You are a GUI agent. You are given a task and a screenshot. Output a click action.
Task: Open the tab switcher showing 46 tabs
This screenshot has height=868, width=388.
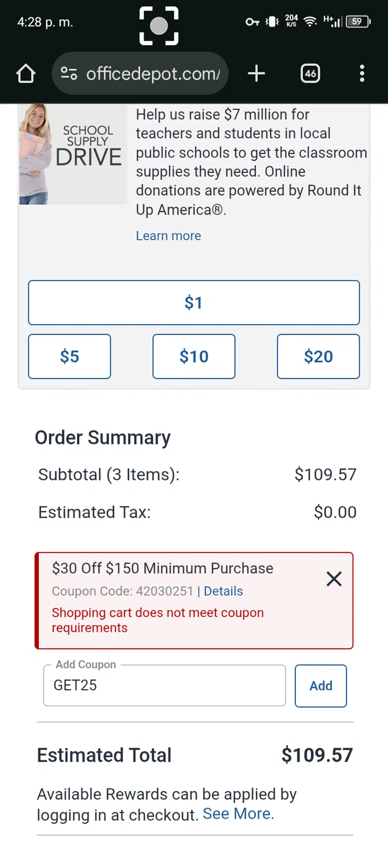pos(310,73)
